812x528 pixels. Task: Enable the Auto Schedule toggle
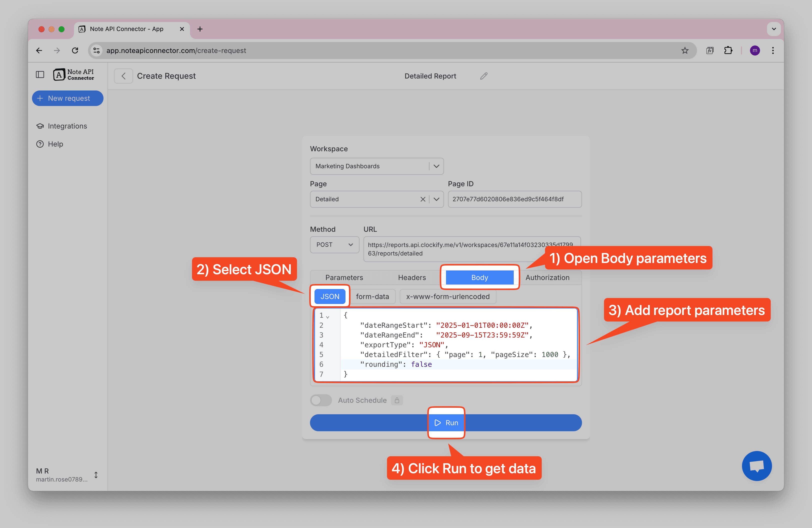coord(321,400)
